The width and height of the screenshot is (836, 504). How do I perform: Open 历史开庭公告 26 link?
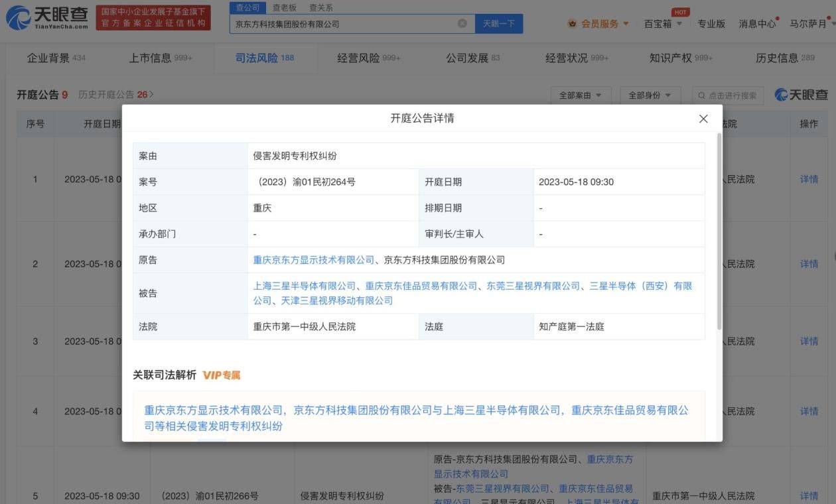tap(115, 95)
